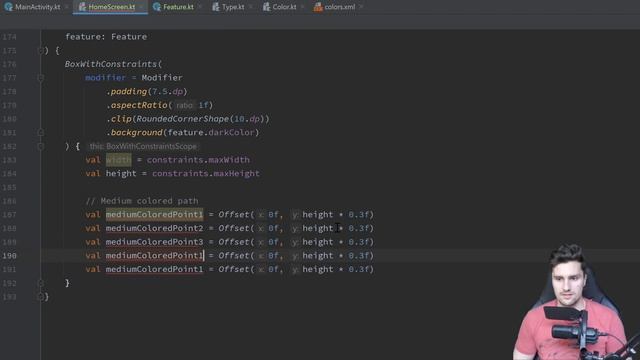The image size is (640, 360).
Task: Click the Offset call on line 188
Action: tap(234, 228)
